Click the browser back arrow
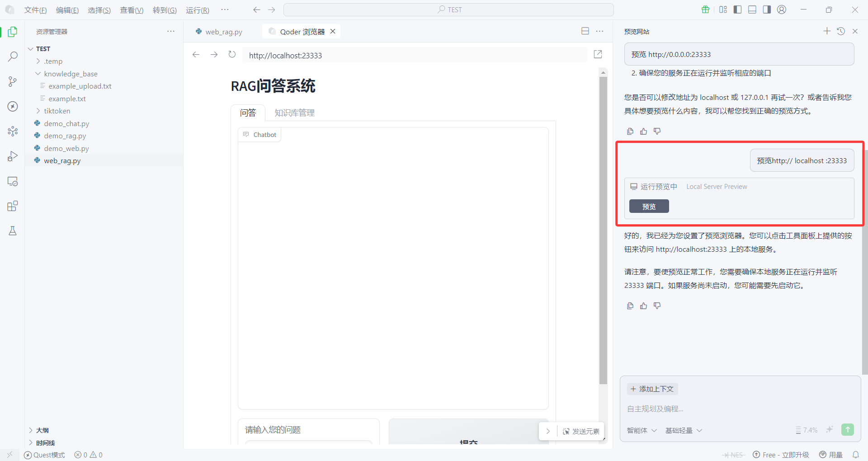This screenshot has width=868, height=461. point(196,55)
